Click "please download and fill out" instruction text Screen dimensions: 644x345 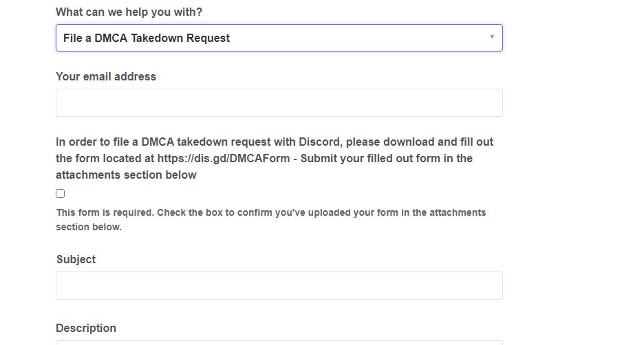click(x=419, y=142)
